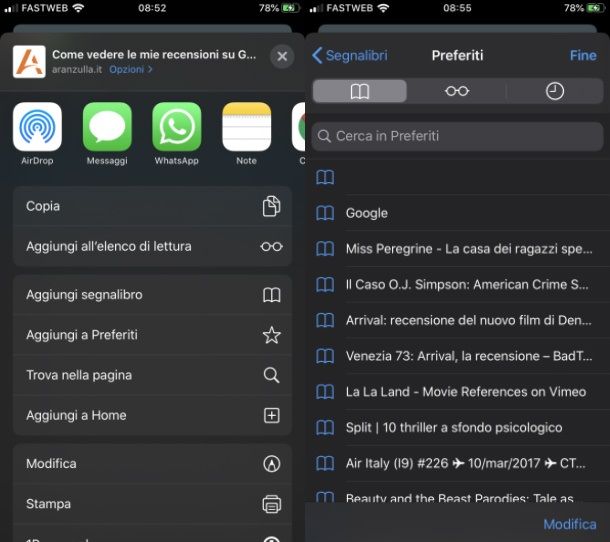Send the page to the Note app
This screenshot has width=610, height=542.
[x=246, y=126]
